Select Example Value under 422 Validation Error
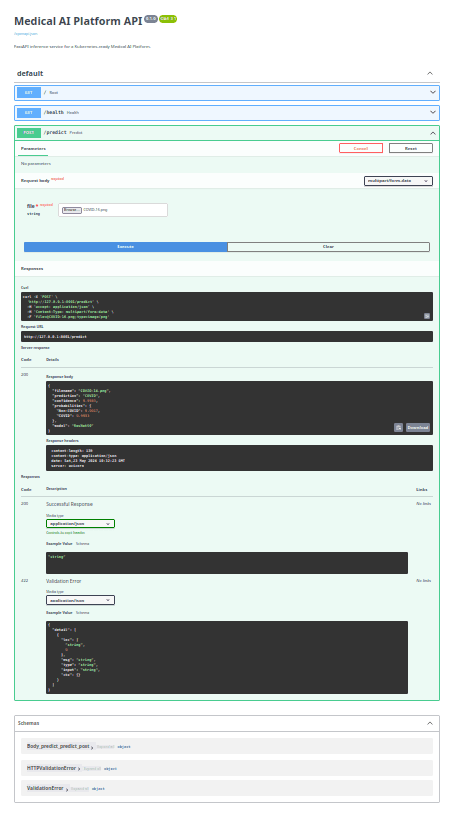 point(59,613)
